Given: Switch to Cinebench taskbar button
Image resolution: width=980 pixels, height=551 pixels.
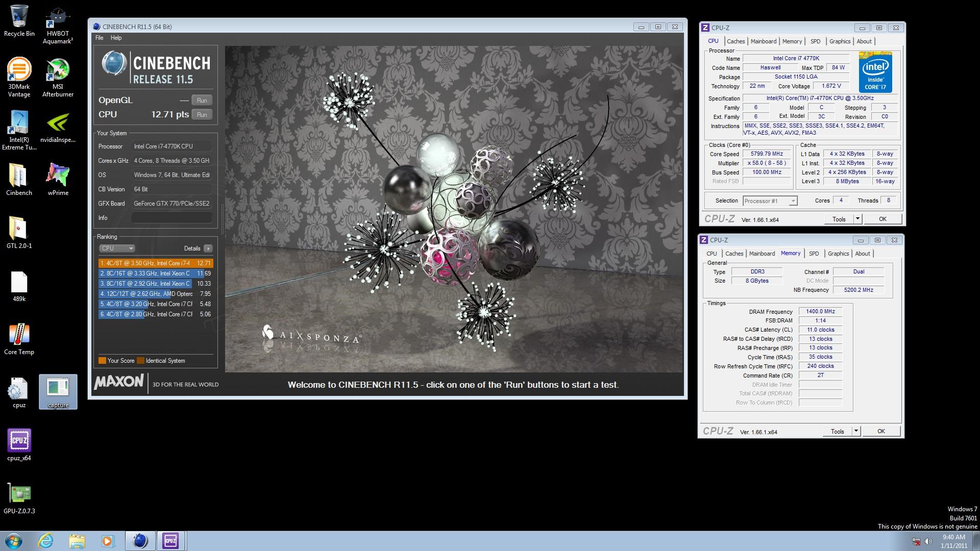Looking at the screenshot, I should point(140,540).
